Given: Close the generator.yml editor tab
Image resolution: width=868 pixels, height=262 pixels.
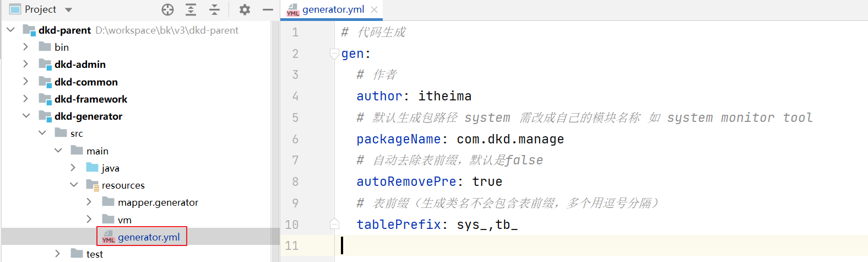Looking at the screenshot, I should pyautogui.click(x=375, y=9).
